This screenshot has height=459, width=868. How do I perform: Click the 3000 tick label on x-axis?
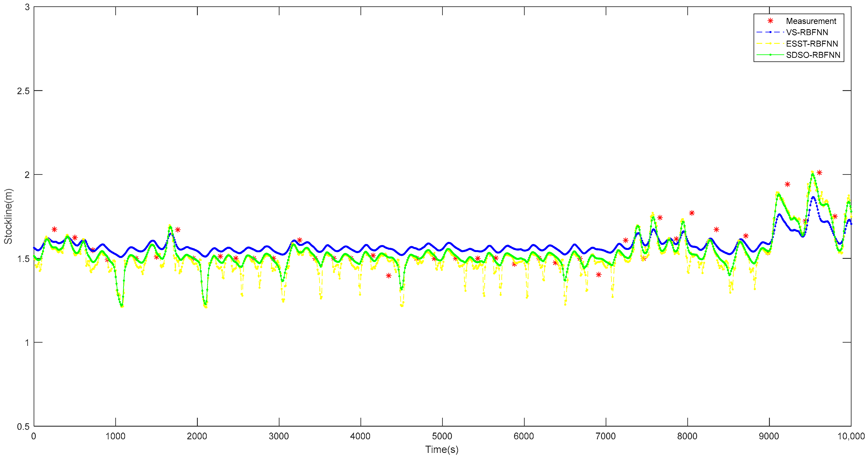(x=279, y=436)
